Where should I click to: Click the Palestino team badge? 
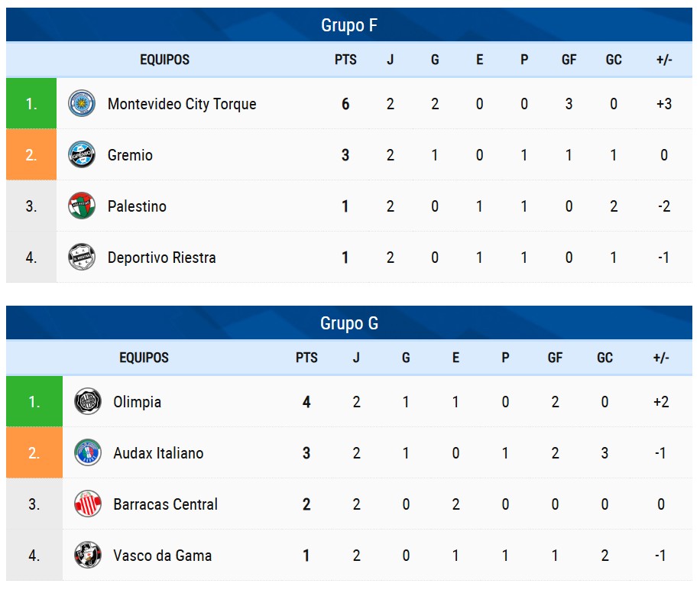82,206
